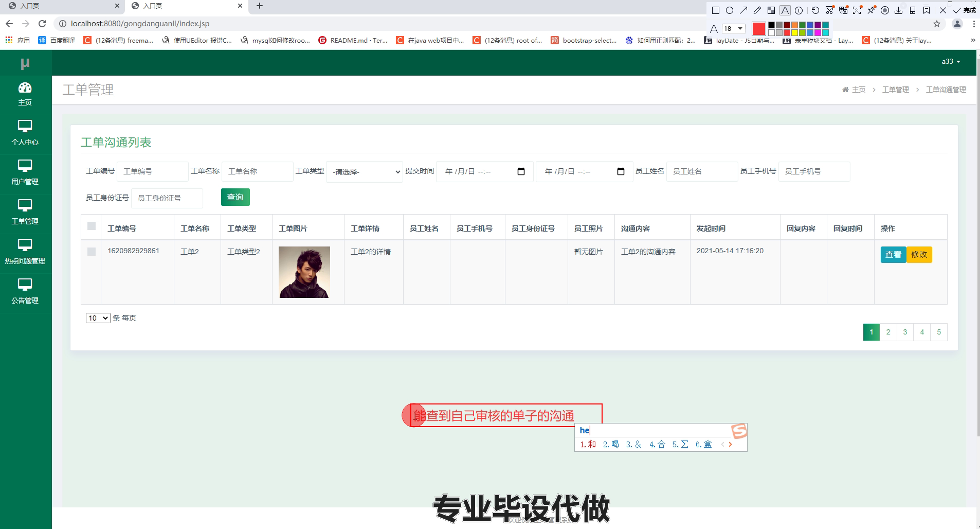980x529 pixels.
Task: Click the 工单管理 breadcrumb link
Action: point(896,90)
